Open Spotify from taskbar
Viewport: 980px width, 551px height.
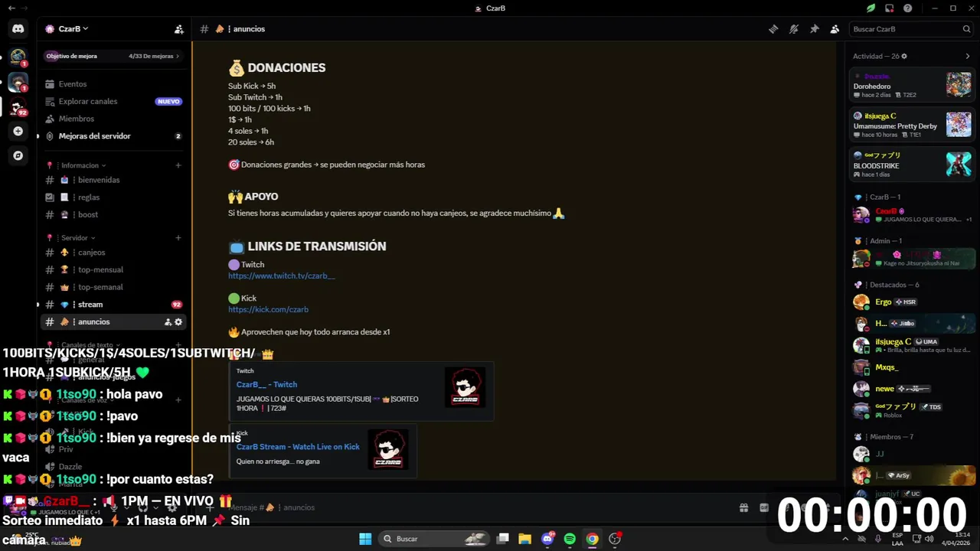pos(570,539)
